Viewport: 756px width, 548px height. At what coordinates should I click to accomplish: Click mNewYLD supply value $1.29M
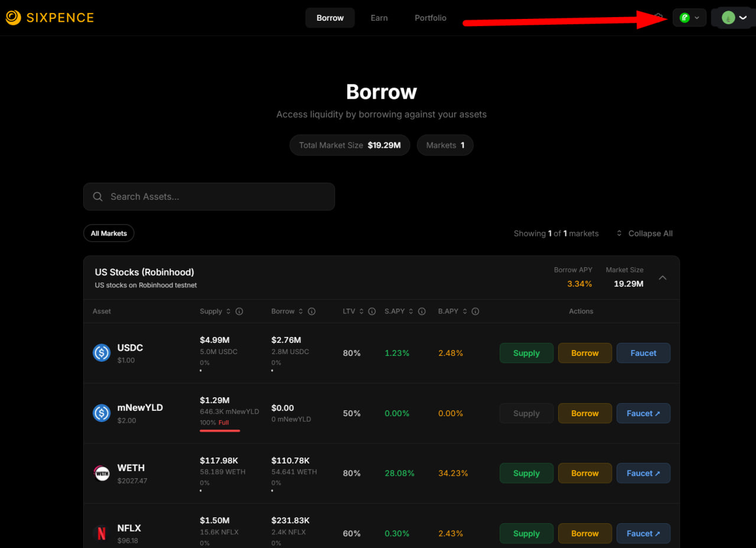pyautogui.click(x=214, y=400)
